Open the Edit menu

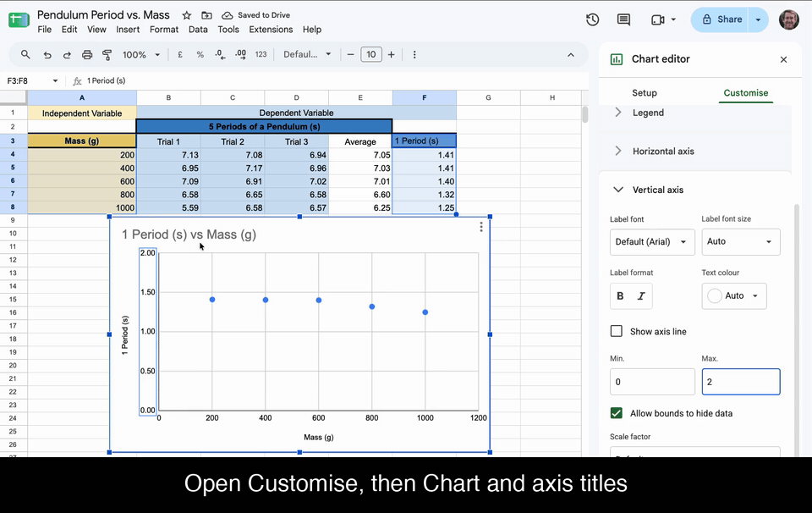click(69, 30)
